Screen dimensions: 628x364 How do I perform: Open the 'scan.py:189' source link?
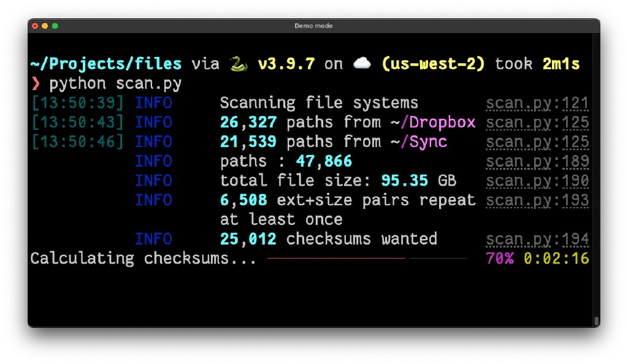pyautogui.click(x=537, y=162)
